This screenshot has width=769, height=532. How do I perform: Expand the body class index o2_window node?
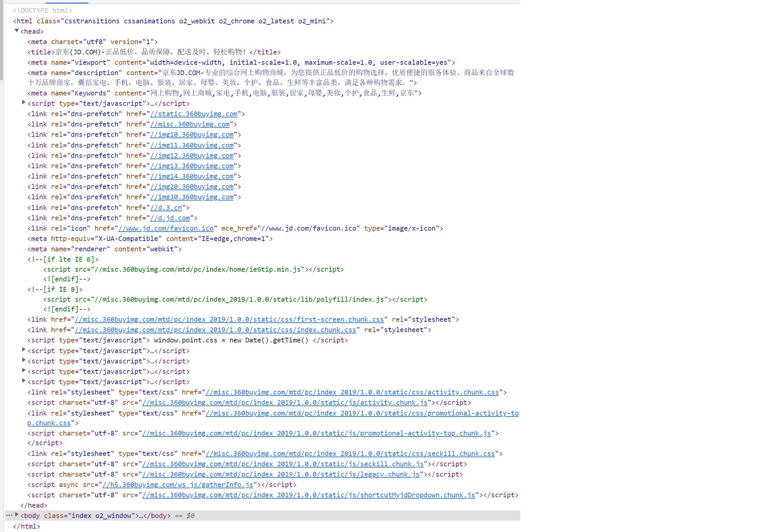click(x=17, y=515)
